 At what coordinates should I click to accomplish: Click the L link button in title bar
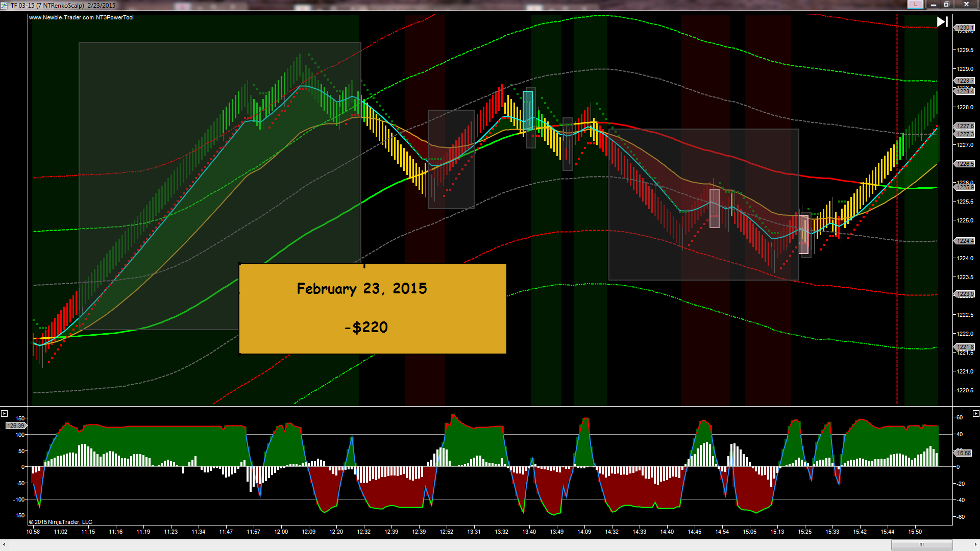pyautogui.click(x=915, y=5)
